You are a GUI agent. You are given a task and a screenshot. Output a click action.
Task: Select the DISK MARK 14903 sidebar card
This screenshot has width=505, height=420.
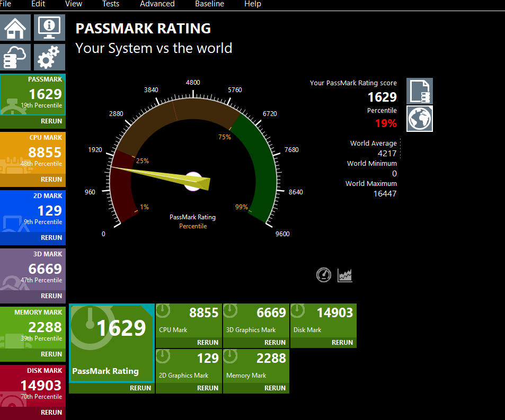pos(33,386)
